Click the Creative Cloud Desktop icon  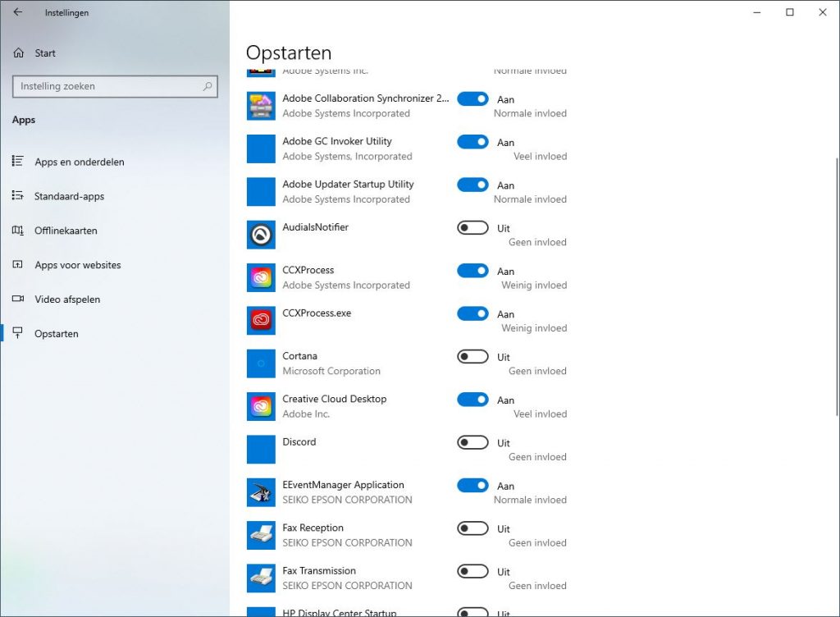(x=261, y=405)
